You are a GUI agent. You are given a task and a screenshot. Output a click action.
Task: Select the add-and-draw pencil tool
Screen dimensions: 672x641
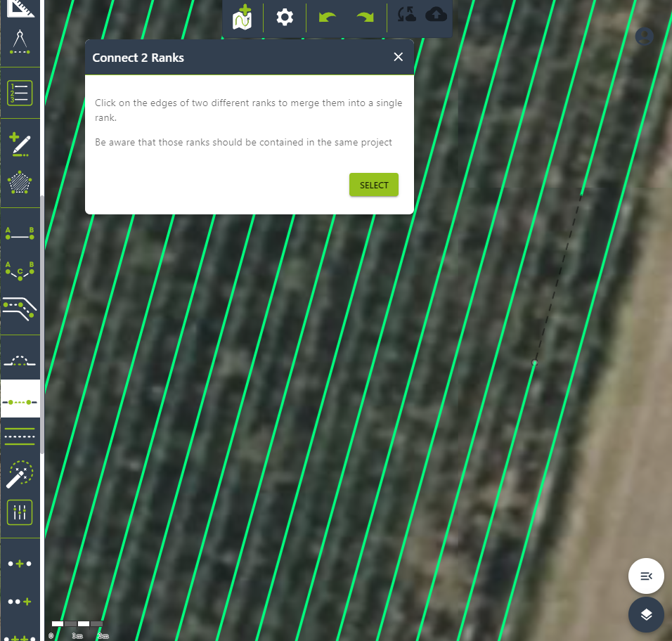point(20,144)
